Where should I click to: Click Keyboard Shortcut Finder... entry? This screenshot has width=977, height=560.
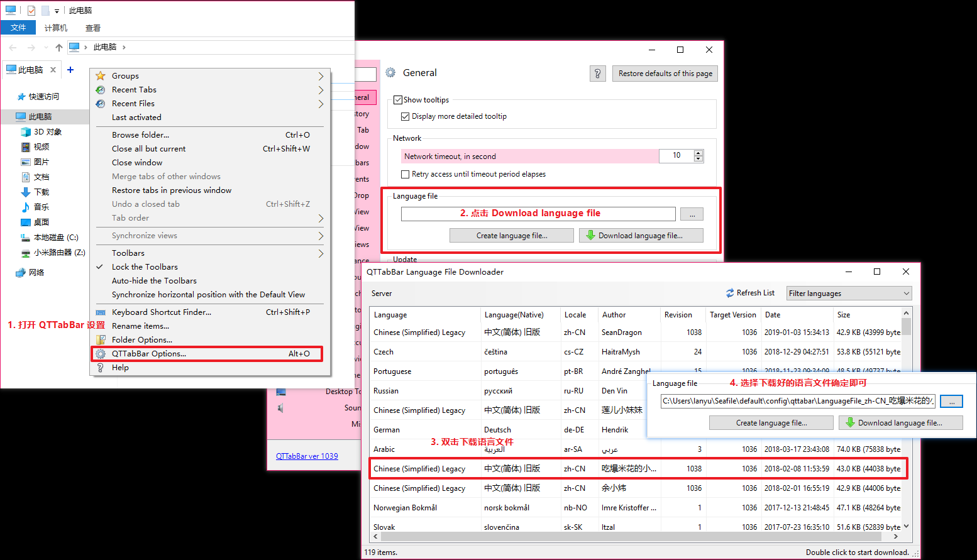(210, 312)
